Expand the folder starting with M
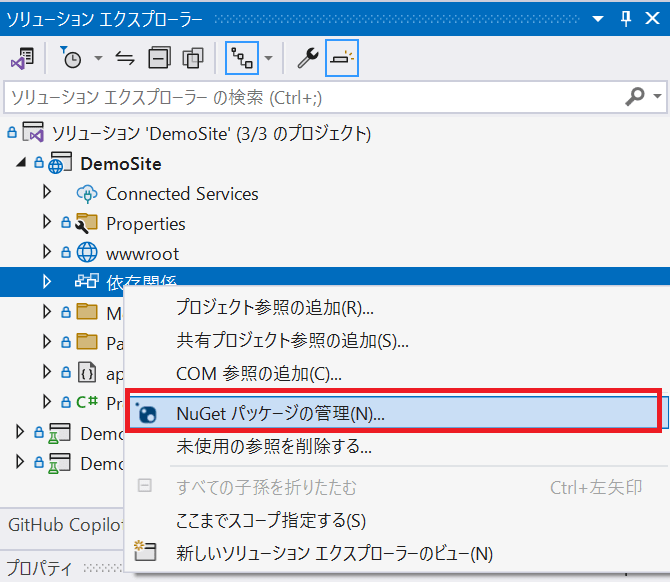The image size is (670, 582). [47, 312]
